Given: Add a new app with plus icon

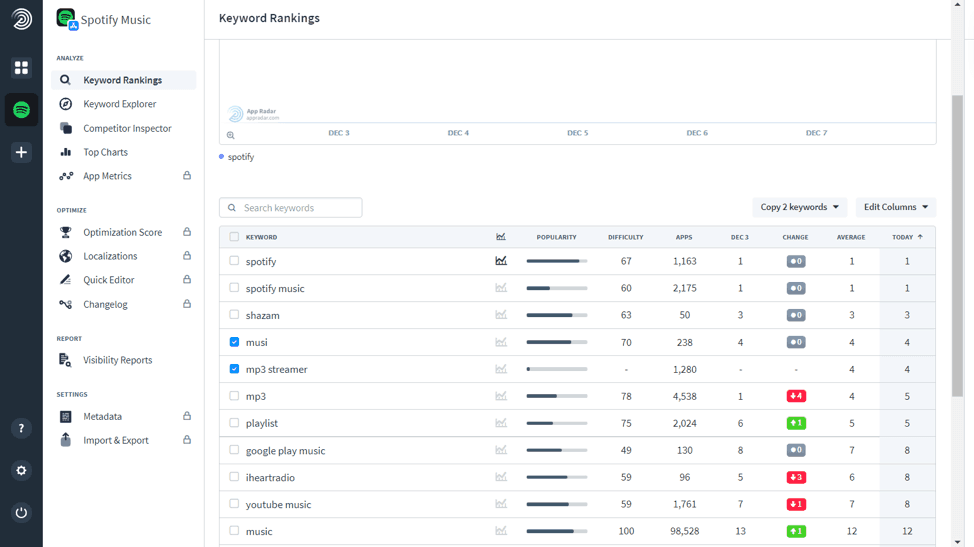Looking at the screenshot, I should 21,152.
